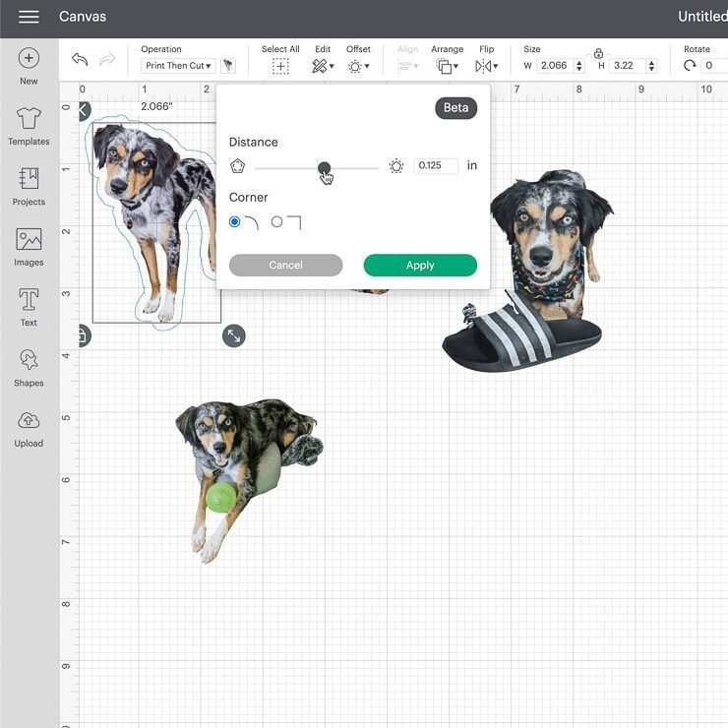The height and width of the screenshot is (728, 728).
Task: Expand the Flip dropdown
Action: pyautogui.click(x=486, y=66)
